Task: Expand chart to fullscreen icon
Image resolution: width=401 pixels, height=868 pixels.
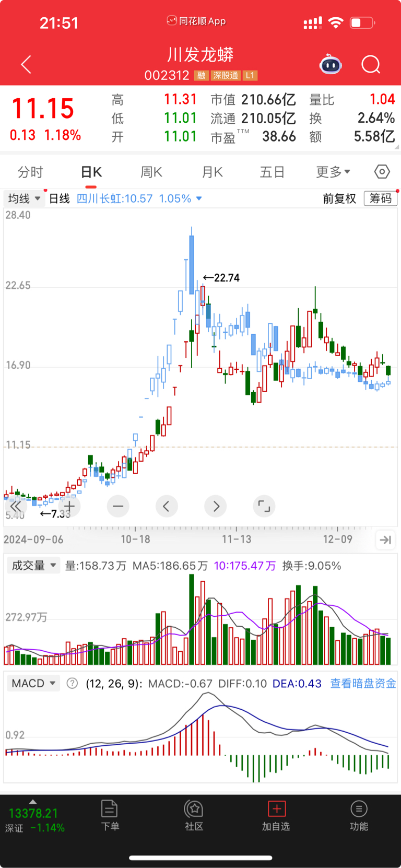Action: point(264,506)
